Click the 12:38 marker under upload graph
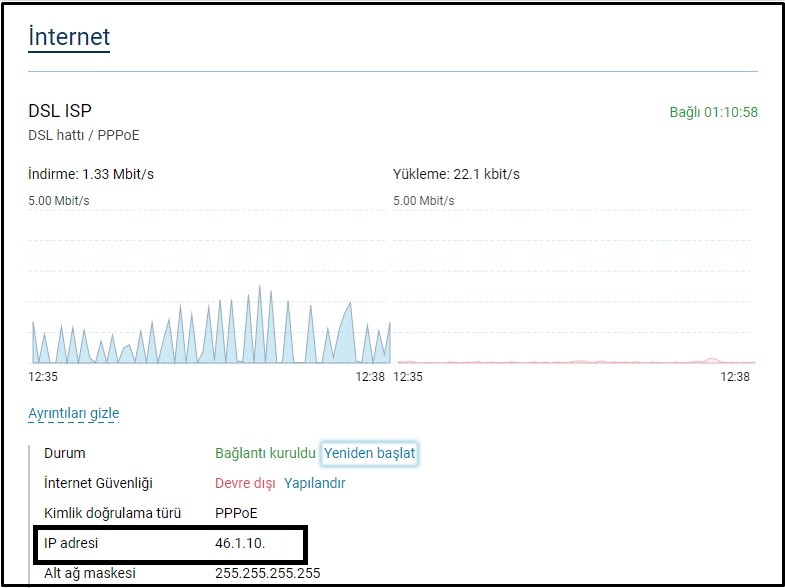Viewport: 785px width, 588px height. pyautogui.click(x=735, y=377)
